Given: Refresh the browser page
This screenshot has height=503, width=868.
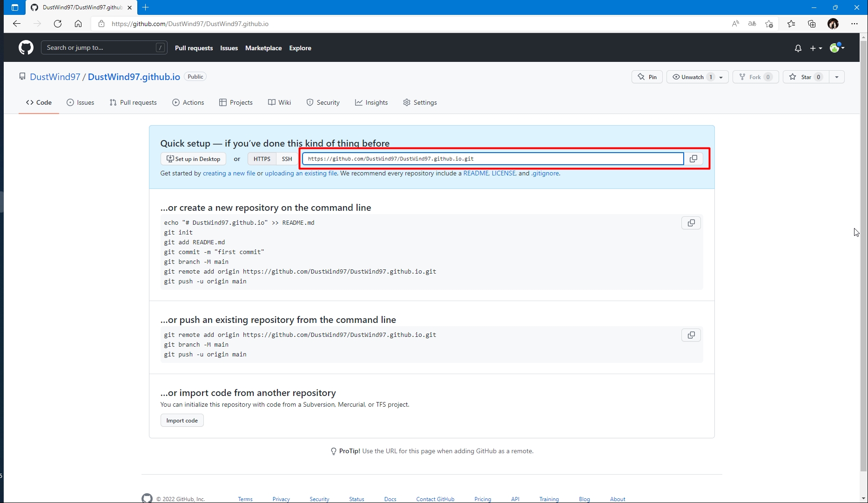Looking at the screenshot, I should click(x=58, y=24).
